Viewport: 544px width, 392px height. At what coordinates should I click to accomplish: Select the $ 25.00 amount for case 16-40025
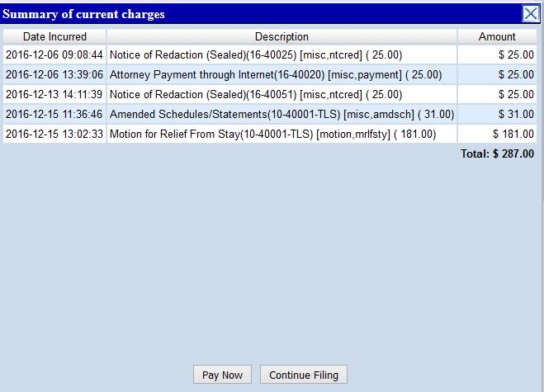pos(497,54)
